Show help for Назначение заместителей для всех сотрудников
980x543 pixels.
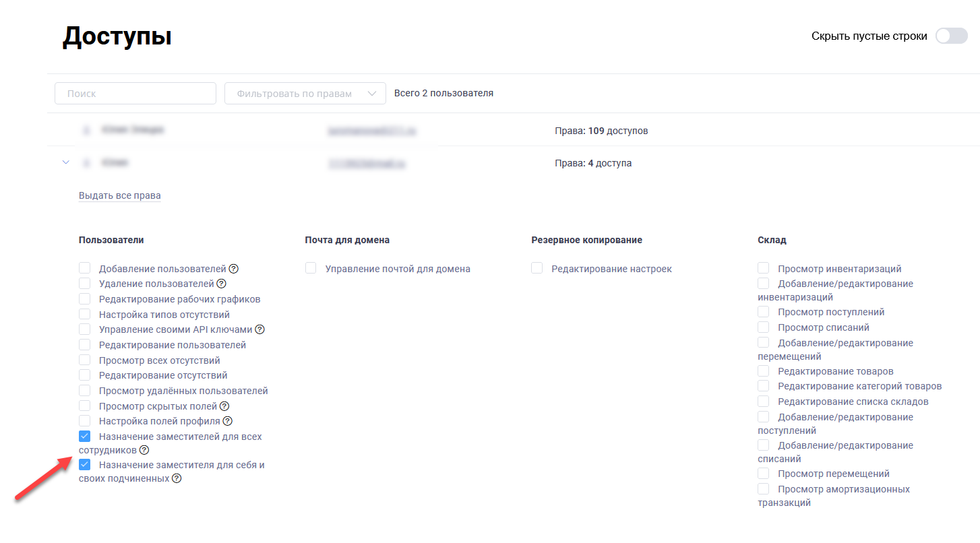144,450
